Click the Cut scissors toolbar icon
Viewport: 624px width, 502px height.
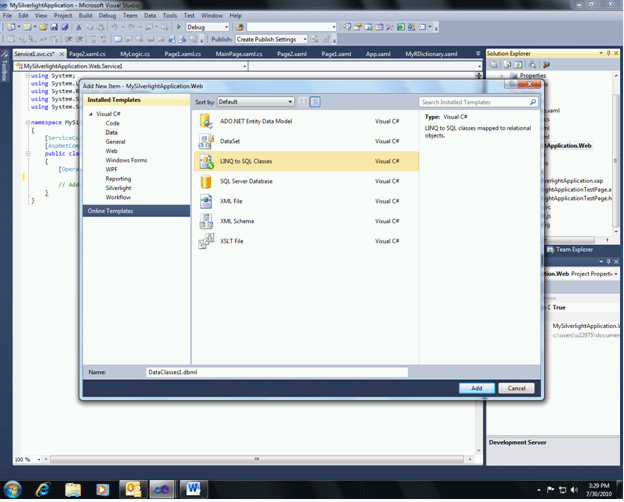(78, 27)
